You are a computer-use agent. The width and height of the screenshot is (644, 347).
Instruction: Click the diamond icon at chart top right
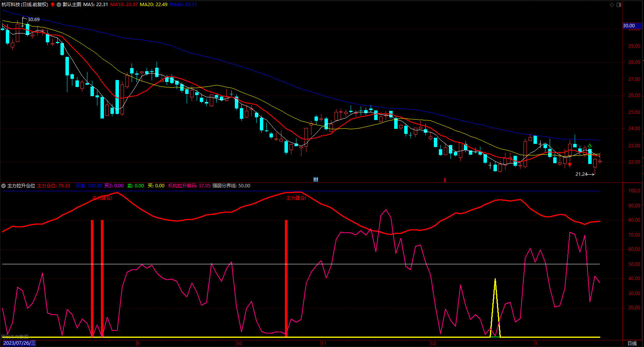coord(612,5)
